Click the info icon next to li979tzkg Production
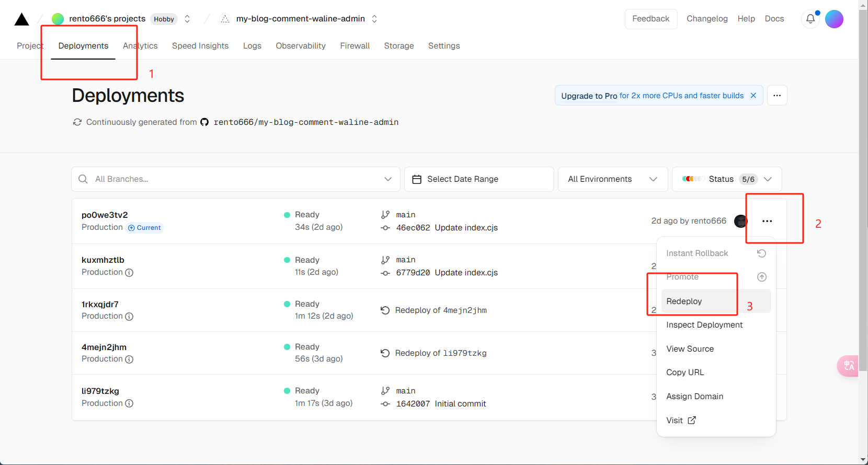This screenshot has height=465, width=868. pos(129,403)
